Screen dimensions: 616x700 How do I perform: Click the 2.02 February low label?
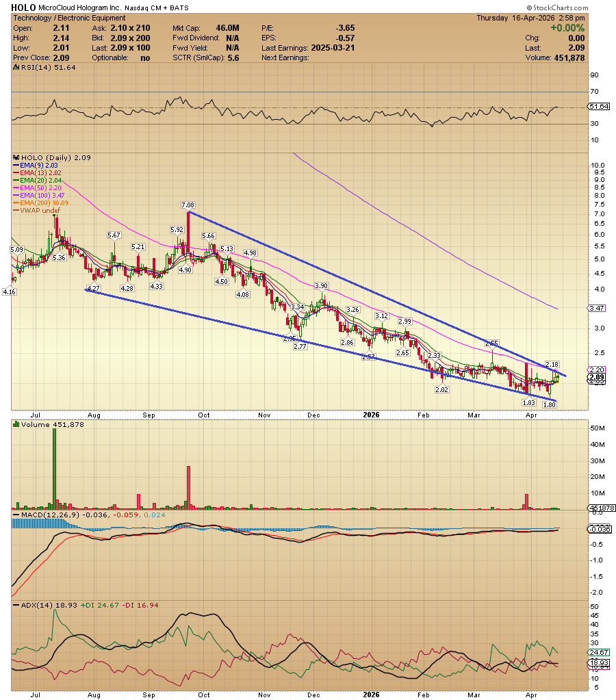tap(441, 390)
